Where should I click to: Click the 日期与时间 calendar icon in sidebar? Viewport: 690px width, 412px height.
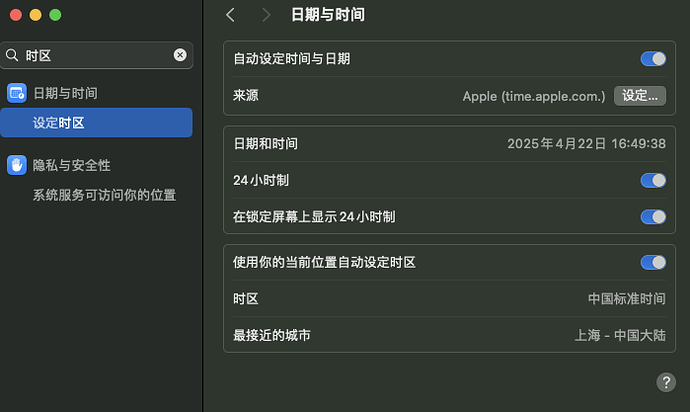[x=17, y=93]
